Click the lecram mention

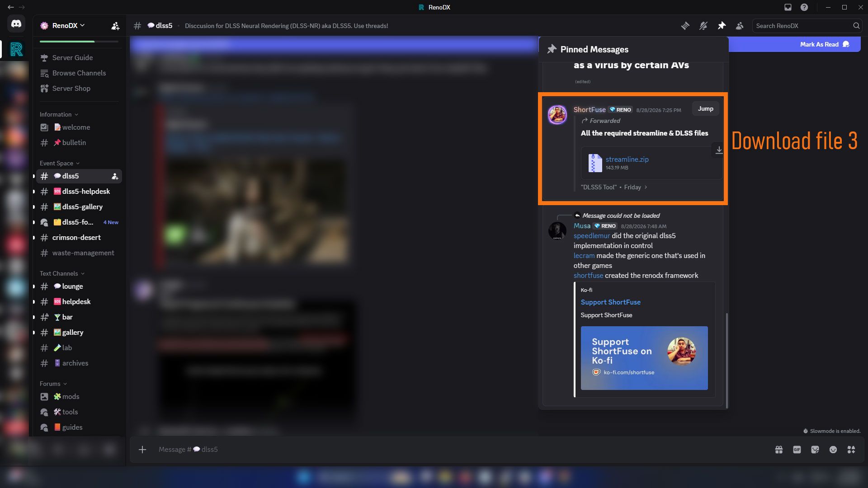point(584,256)
